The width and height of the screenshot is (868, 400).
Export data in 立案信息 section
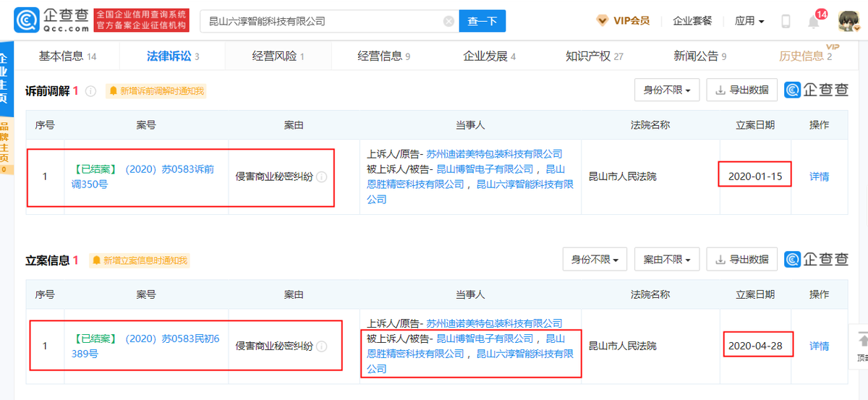pyautogui.click(x=742, y=259)
